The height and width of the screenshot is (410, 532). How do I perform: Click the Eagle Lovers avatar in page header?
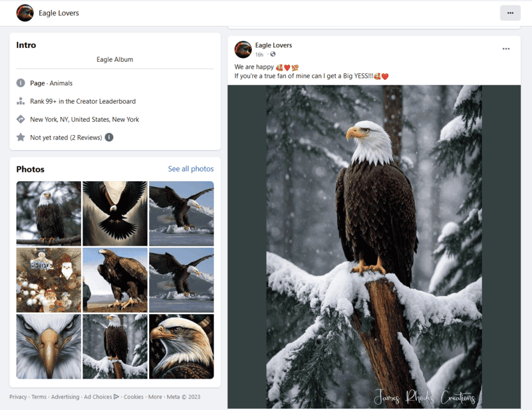point(25,13)
